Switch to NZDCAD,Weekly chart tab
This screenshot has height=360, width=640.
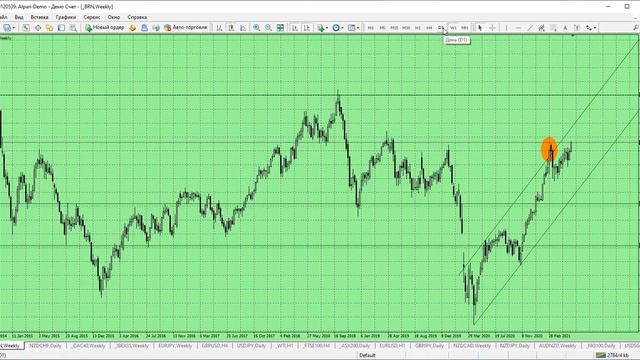click(x=472, y=346)
